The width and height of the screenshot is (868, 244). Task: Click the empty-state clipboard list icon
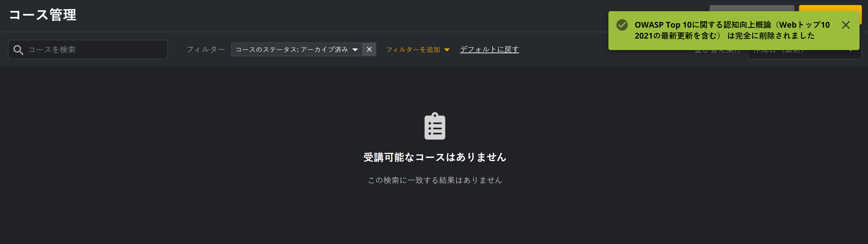tap(435, 126)
